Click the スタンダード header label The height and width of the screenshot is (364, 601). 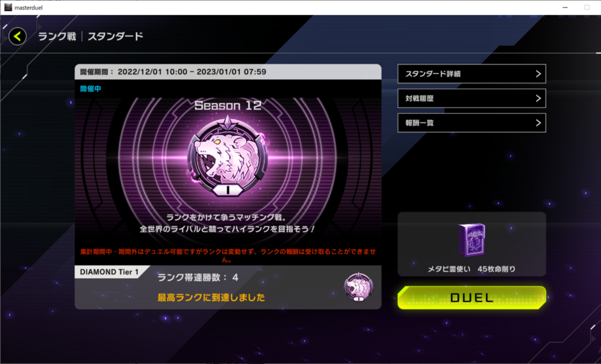tap(116, 36)
